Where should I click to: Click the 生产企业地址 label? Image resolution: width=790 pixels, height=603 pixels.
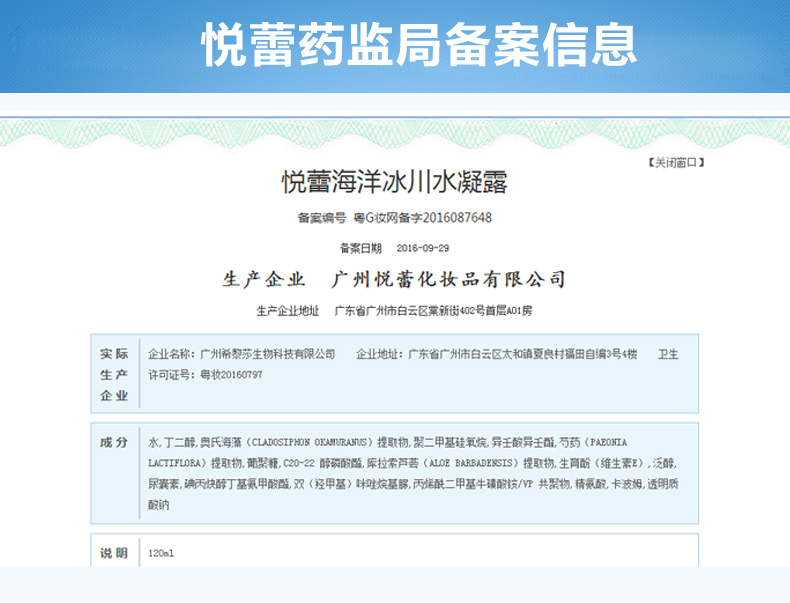pos(288,311)
